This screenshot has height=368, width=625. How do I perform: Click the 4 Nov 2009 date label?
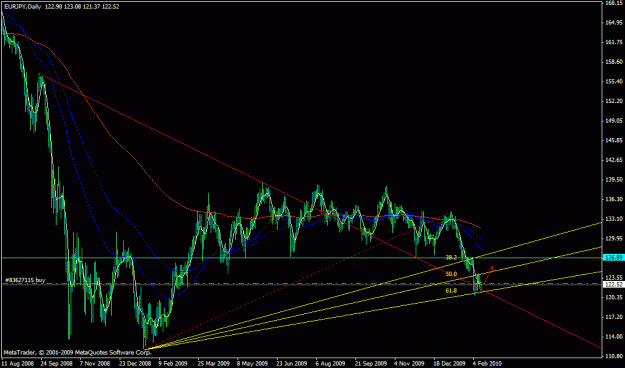(409, 364)
